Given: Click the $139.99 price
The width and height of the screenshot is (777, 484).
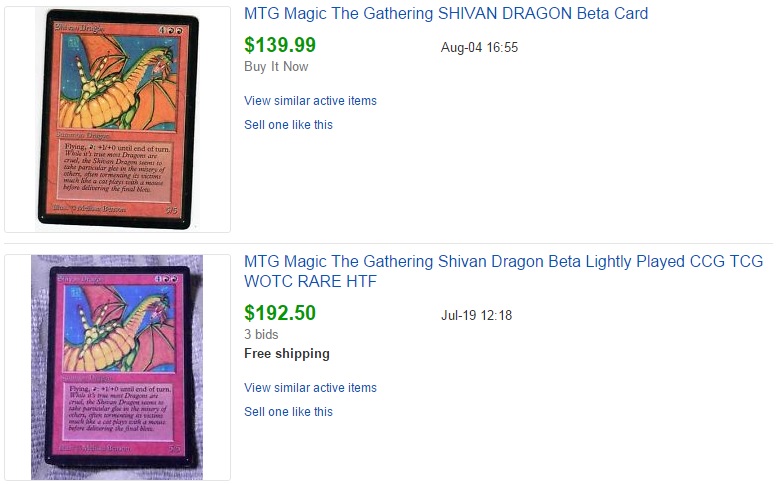Looking at the screenshot, I should pos(280,45).
